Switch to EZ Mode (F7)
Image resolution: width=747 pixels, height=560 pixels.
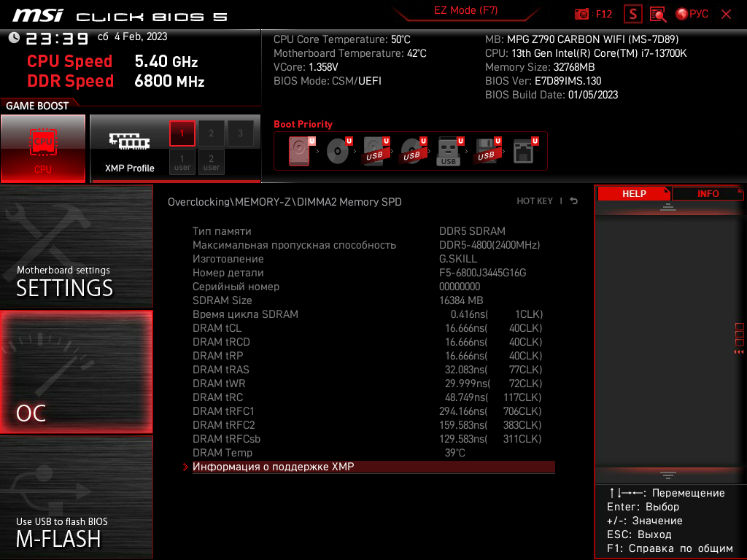[466, 10]
